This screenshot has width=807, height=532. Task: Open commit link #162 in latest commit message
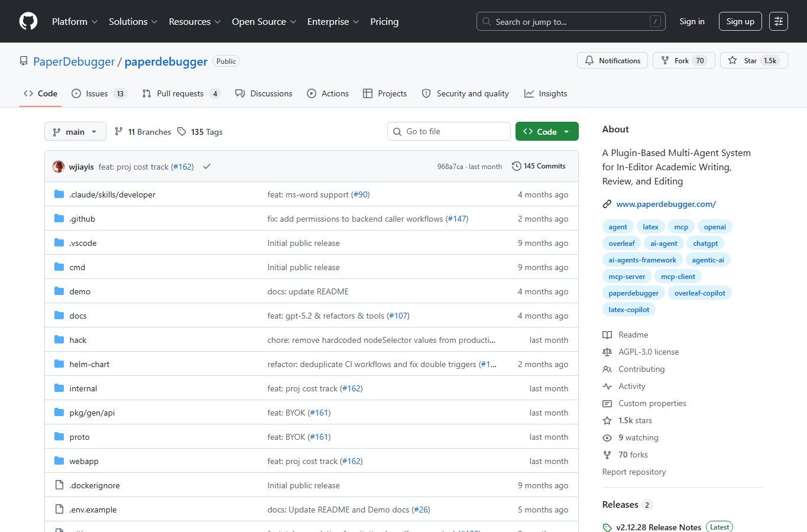point(183,167)
